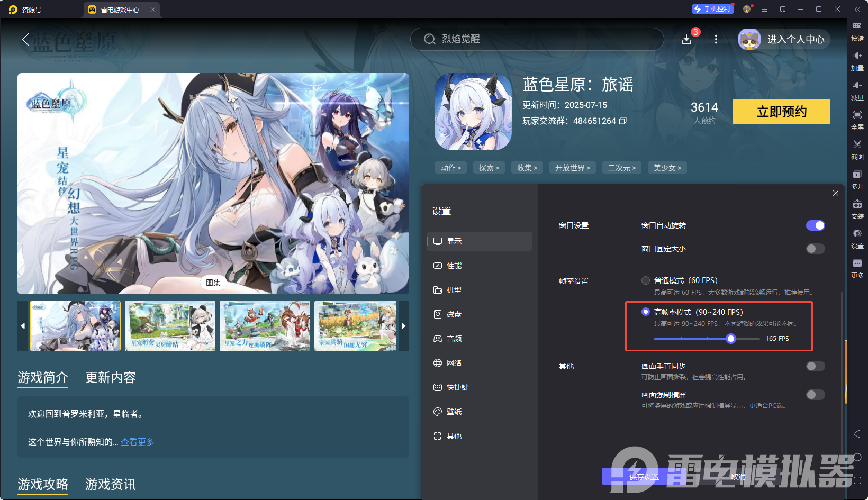The width and height of the screenshot is (868, 500).
Task: Expand the 美少女 tag
Action: click(x=667, y=168)
